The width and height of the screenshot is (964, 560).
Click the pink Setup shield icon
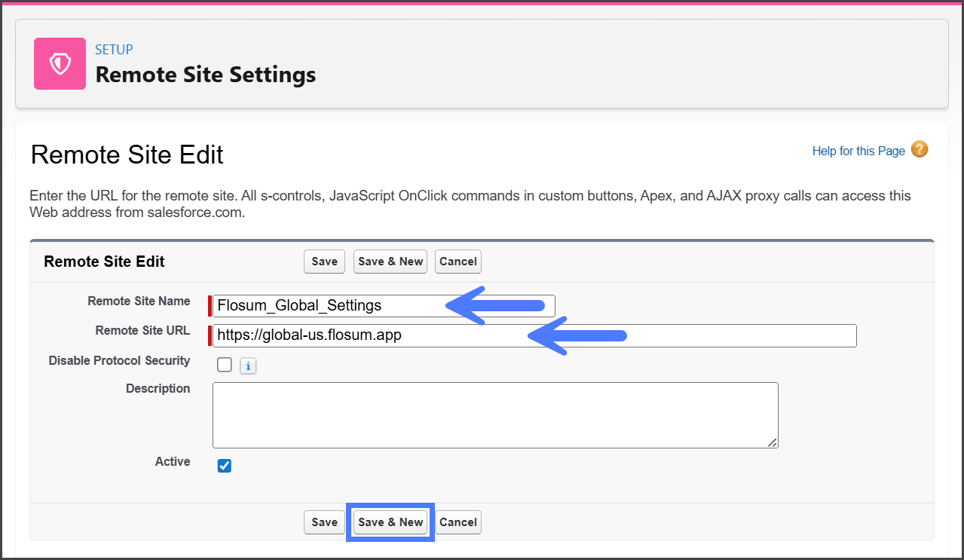pyautogui.click(x=60, y=64)
